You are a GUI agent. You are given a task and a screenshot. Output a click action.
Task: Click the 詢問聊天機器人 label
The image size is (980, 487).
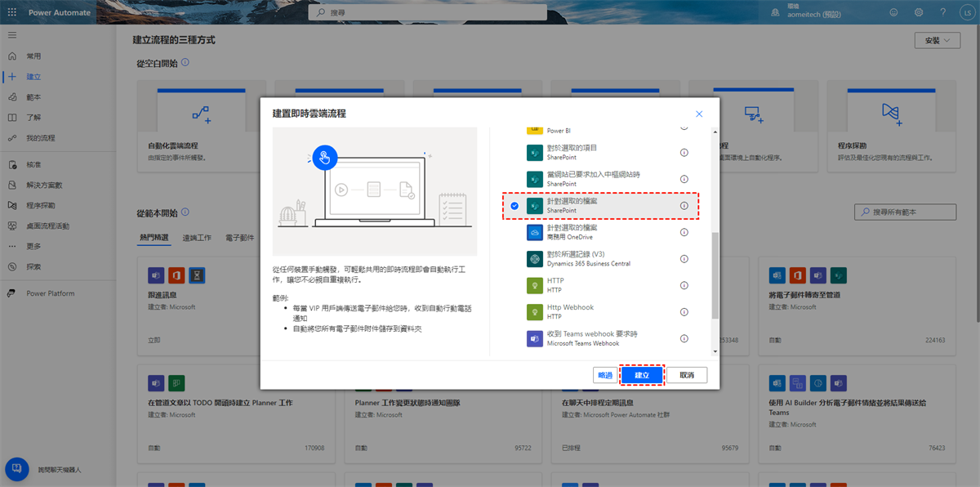pos(60,471)
